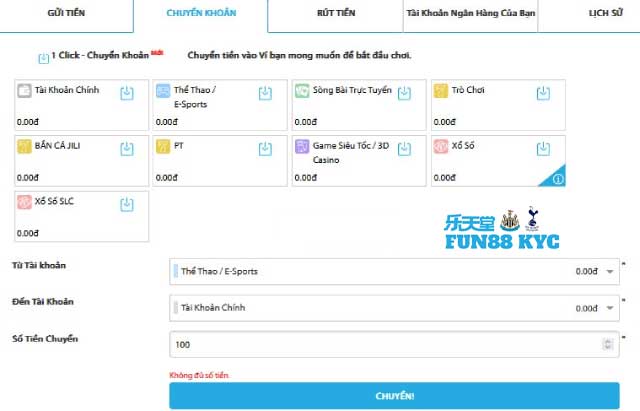Click the info icon on Xổ Số card
Screen dimensions: 640x411
click(x=557, y=179)
